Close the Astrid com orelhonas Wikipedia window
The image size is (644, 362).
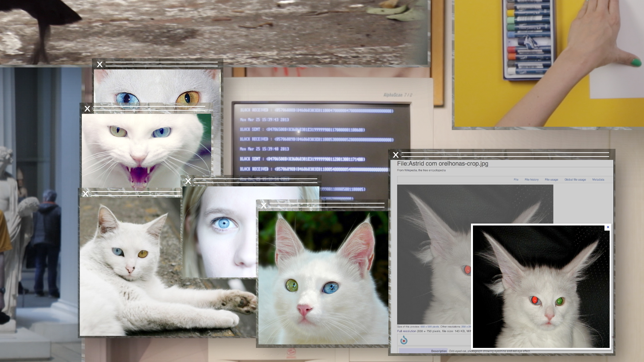[x=396, y=155]
